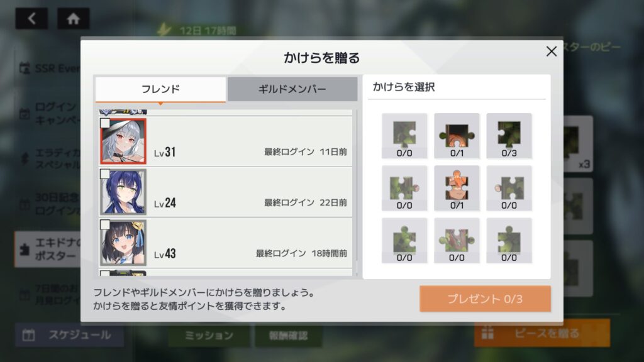Viewport: 644px width, 362px height.
Task: Check the Lv31 friend's checkbox
Action: point(105,123)
